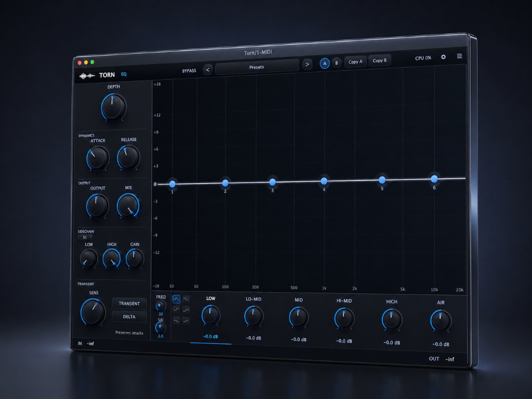
Task: Pick the bottom-right tilt filter shape icon
Action: pyautogui.click(x=186, y=320)
